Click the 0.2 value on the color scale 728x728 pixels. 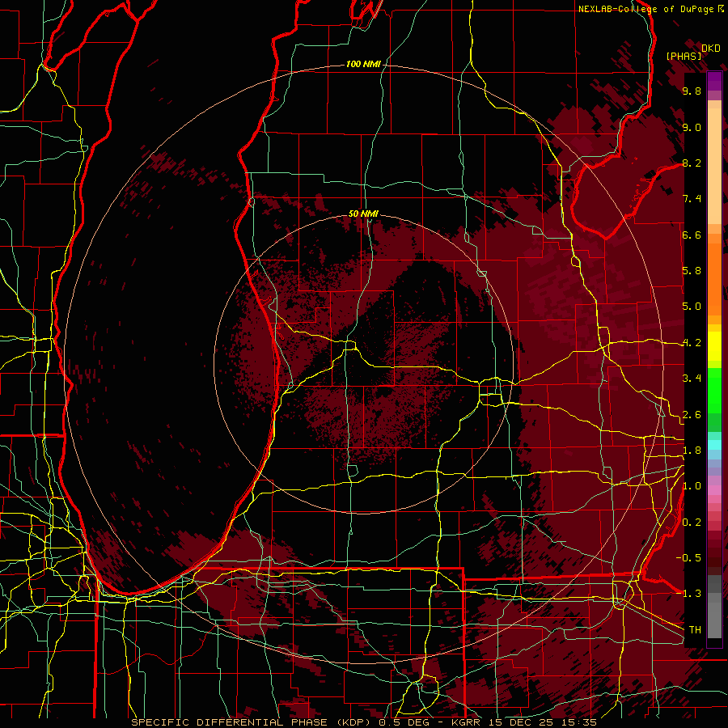point(692,523)
